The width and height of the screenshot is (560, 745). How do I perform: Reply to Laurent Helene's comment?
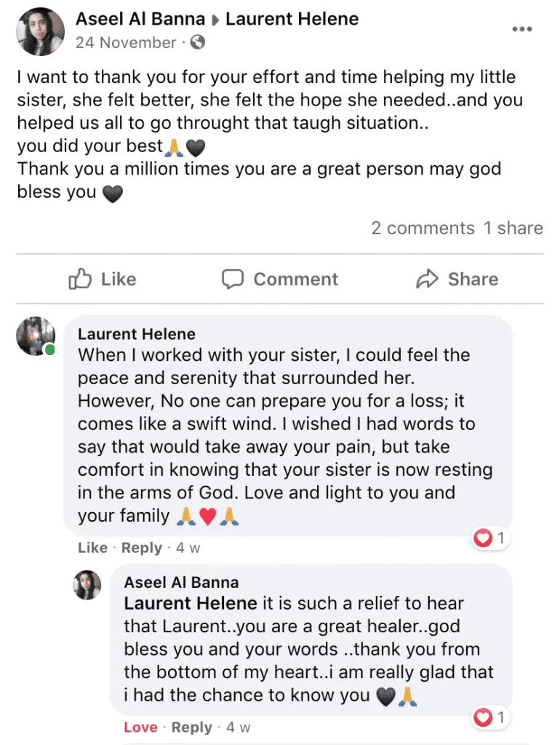[142, 548]
